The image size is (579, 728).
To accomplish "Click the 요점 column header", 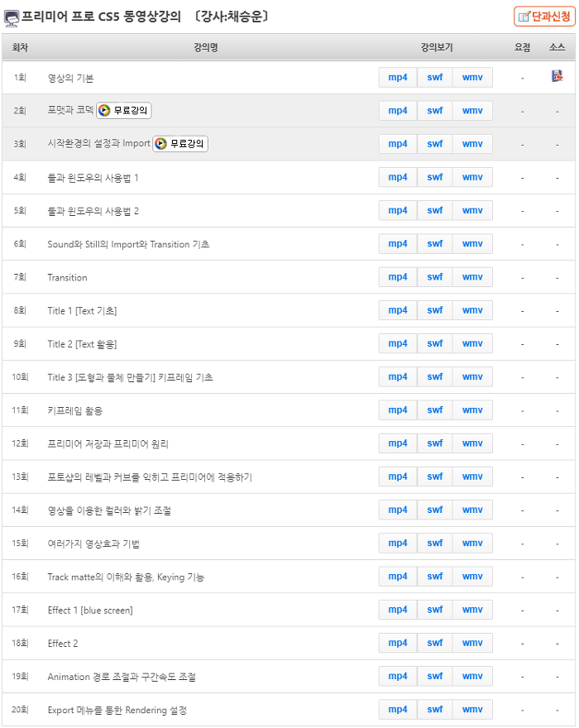I will tap(523, 47).
